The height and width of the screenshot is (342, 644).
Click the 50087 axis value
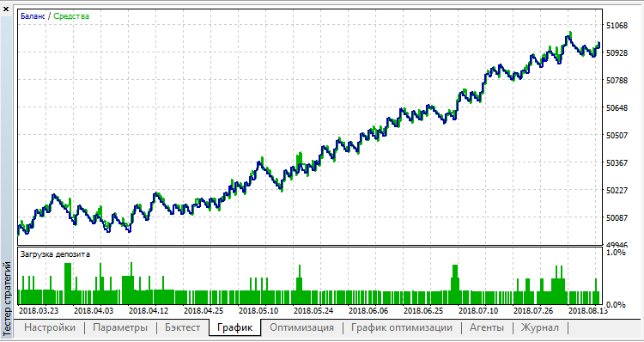tap(617, 218)
